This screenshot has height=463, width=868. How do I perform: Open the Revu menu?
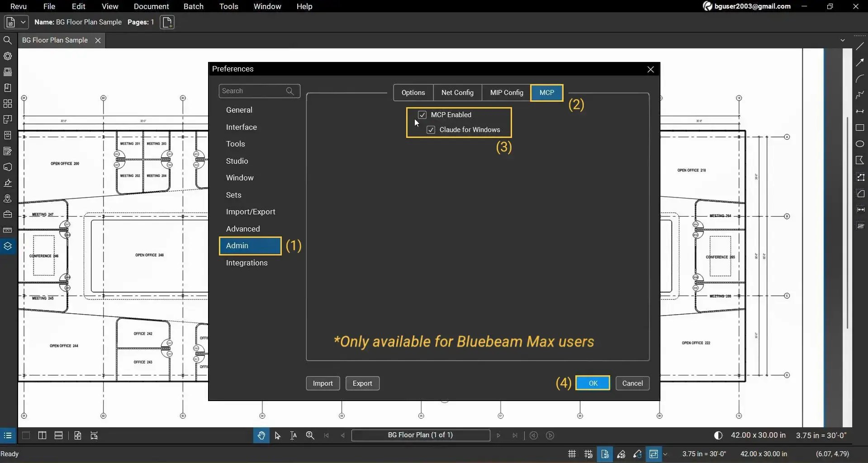coord(19,6)
